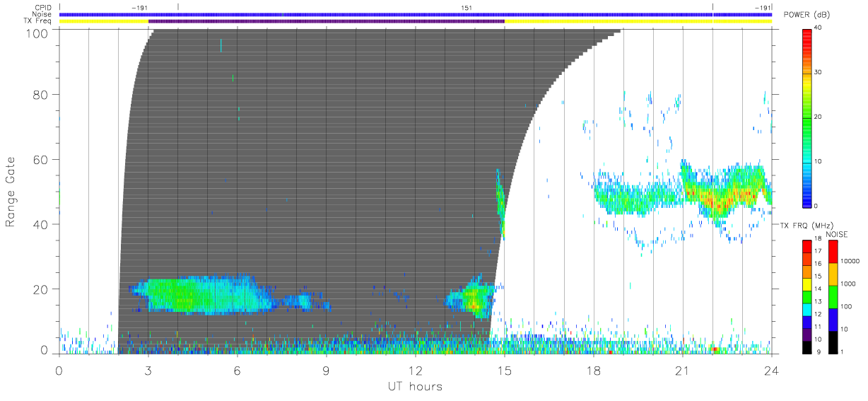
Task: Pick the blue swatch of the NOISE legend
Action: [832, 320]
